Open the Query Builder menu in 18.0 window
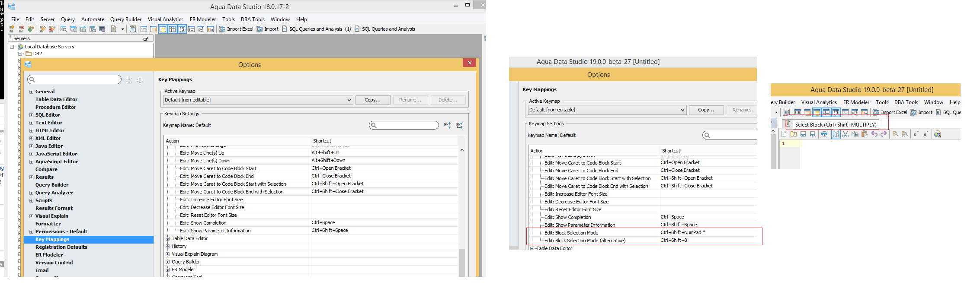 [x=126, y=19]
